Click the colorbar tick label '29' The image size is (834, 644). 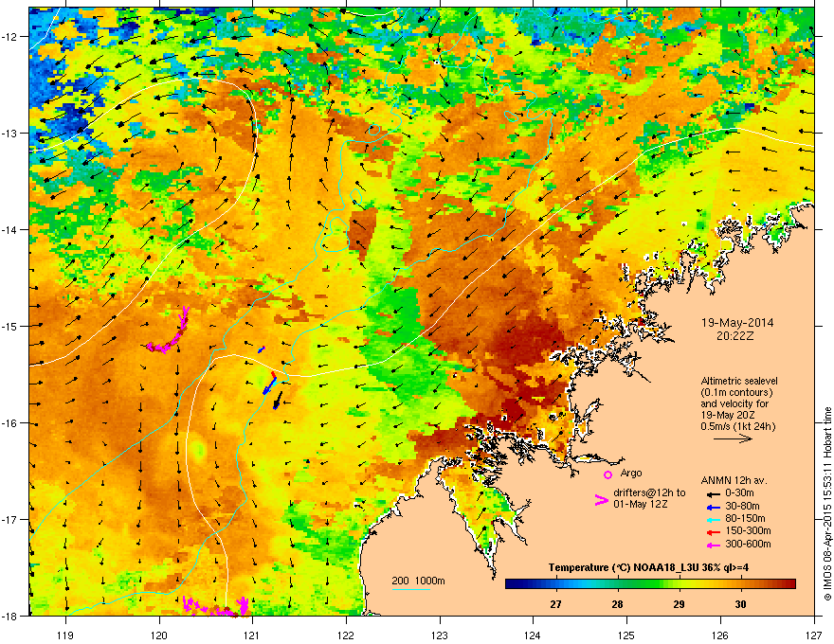[679, 604]
